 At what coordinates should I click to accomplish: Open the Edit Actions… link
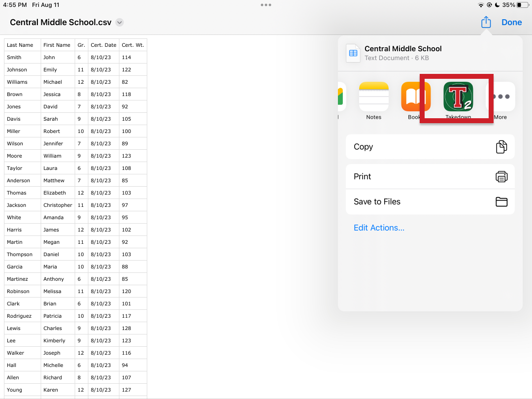(379, 228)
